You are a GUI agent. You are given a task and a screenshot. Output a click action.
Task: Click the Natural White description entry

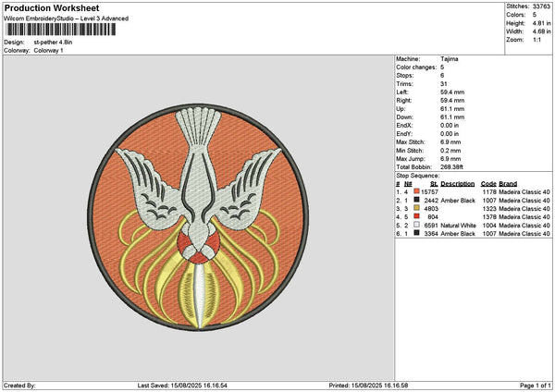pyautogui.click(x=461, y=225)
